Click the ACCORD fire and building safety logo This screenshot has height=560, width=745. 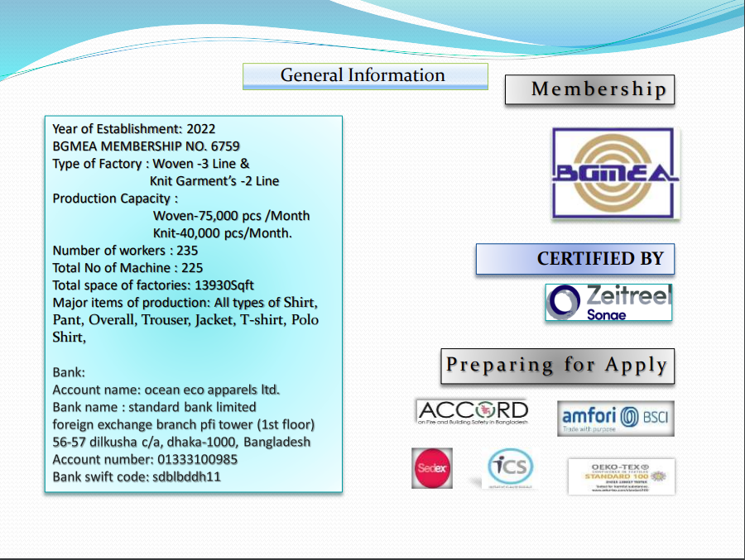[473, 412]
